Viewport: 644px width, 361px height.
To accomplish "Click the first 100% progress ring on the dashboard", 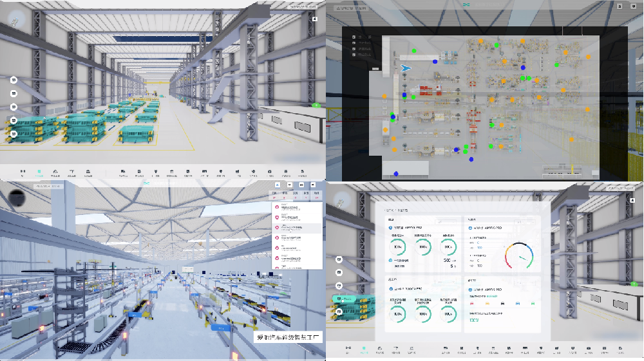I will (x=397, y=246).
